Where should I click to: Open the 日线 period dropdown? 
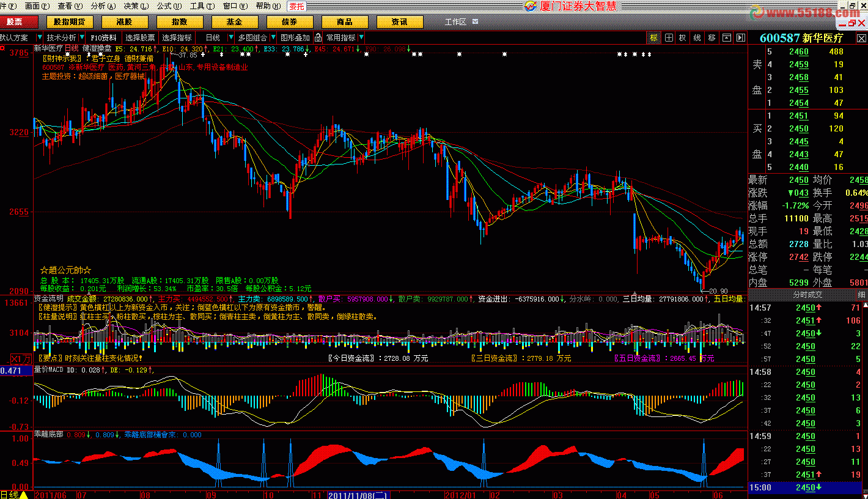(230, 38)
